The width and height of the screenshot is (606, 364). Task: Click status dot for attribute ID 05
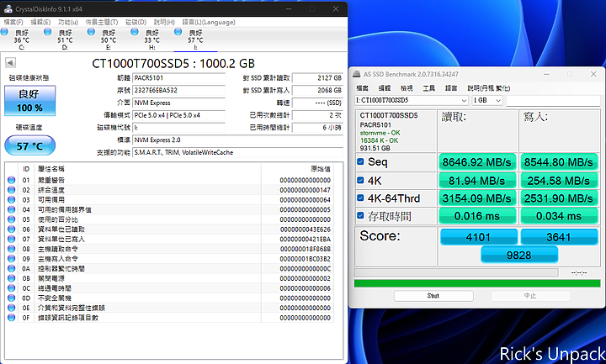(x=11, y=219)
